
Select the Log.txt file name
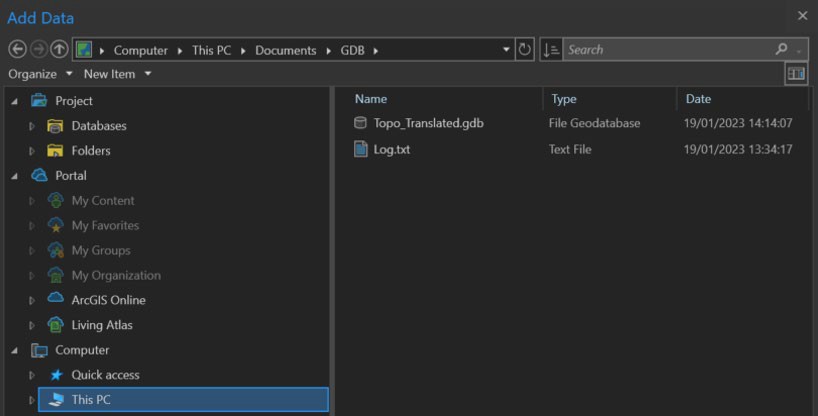point(392,149)
